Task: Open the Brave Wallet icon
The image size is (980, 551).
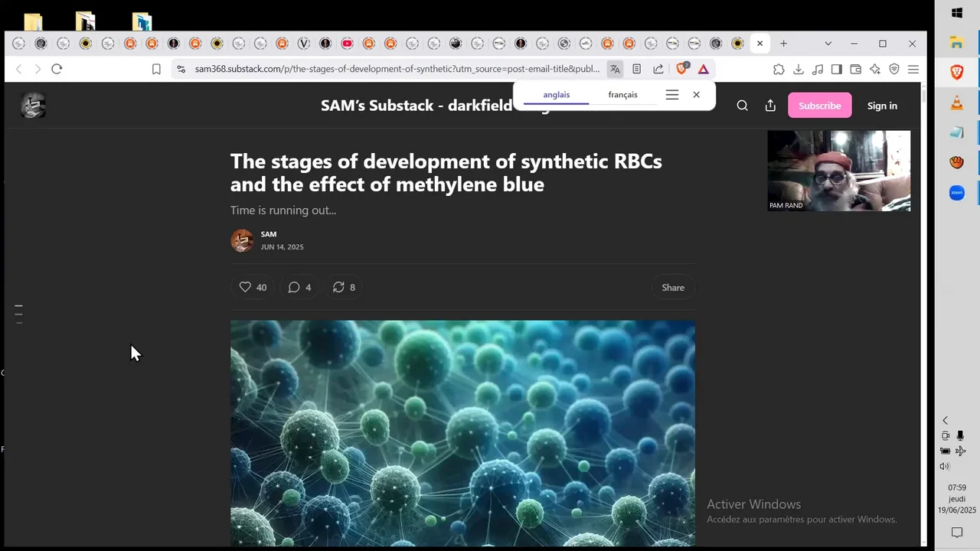Action: tap(856, 69)
